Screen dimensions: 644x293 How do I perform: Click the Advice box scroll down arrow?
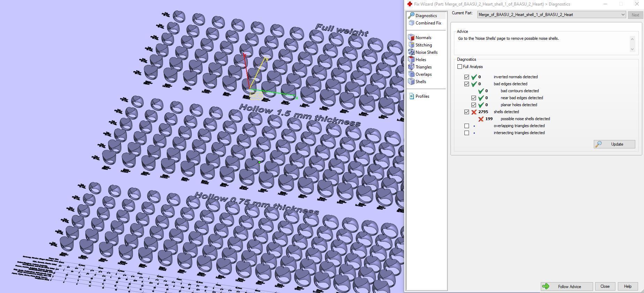(632, 49)
